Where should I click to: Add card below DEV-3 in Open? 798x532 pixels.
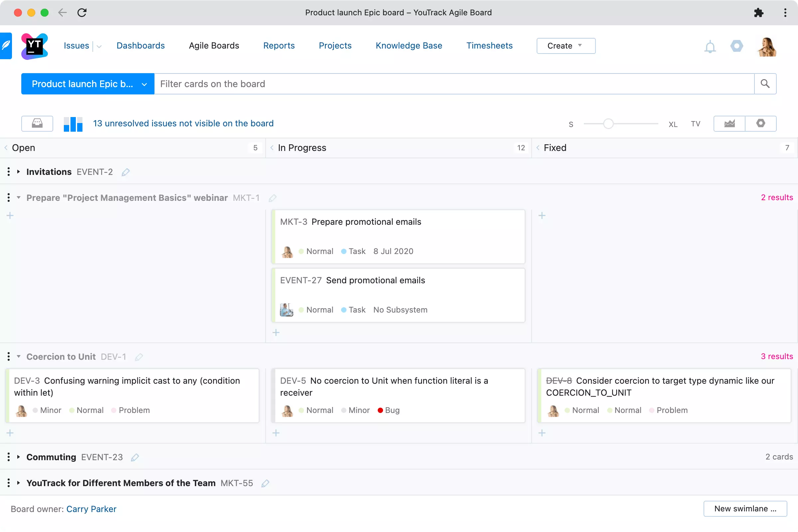click(10, 433)
